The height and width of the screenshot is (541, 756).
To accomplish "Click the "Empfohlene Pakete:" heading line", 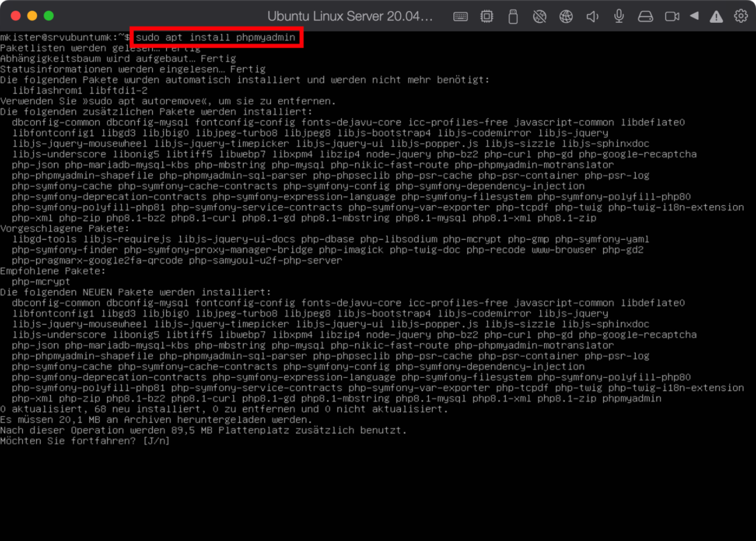I will pos(53,270).
